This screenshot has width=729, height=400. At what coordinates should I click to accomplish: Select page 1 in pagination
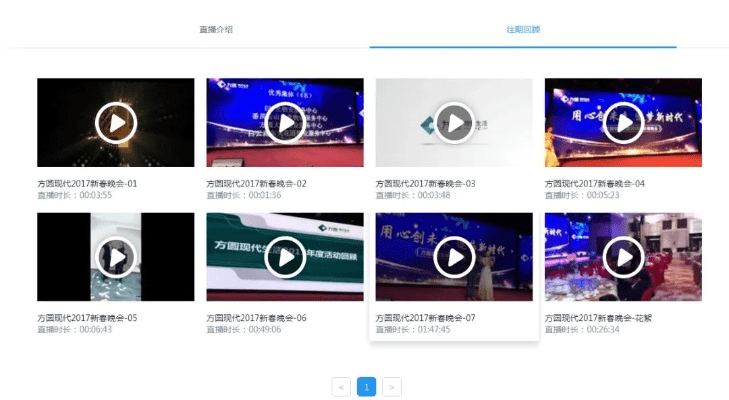(x=366, y=386)
